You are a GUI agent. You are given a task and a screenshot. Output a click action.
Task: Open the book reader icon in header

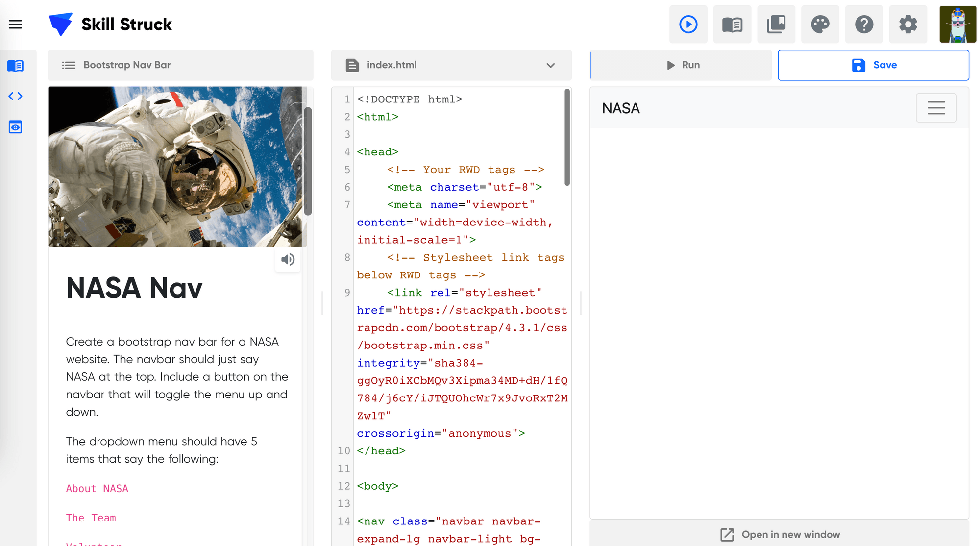point(732,24)
